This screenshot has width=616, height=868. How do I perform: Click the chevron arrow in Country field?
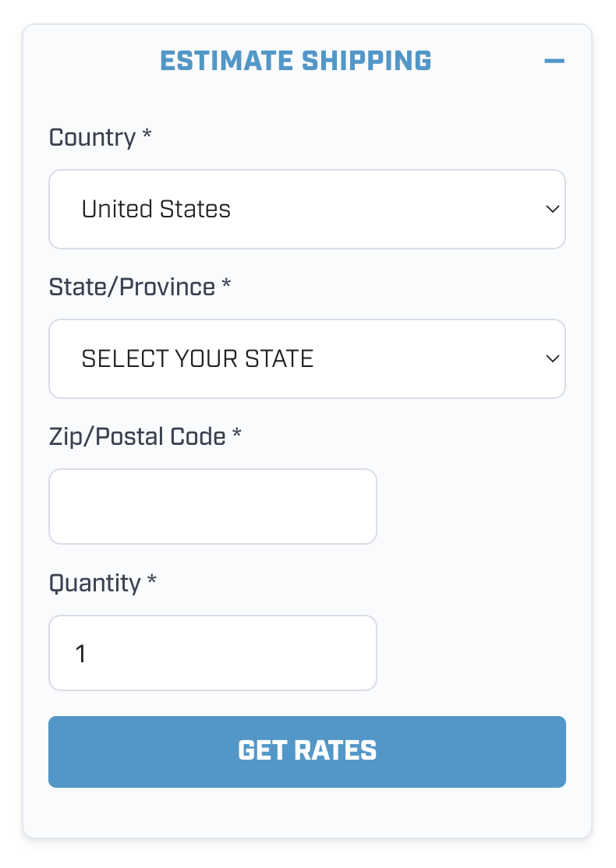552,210
